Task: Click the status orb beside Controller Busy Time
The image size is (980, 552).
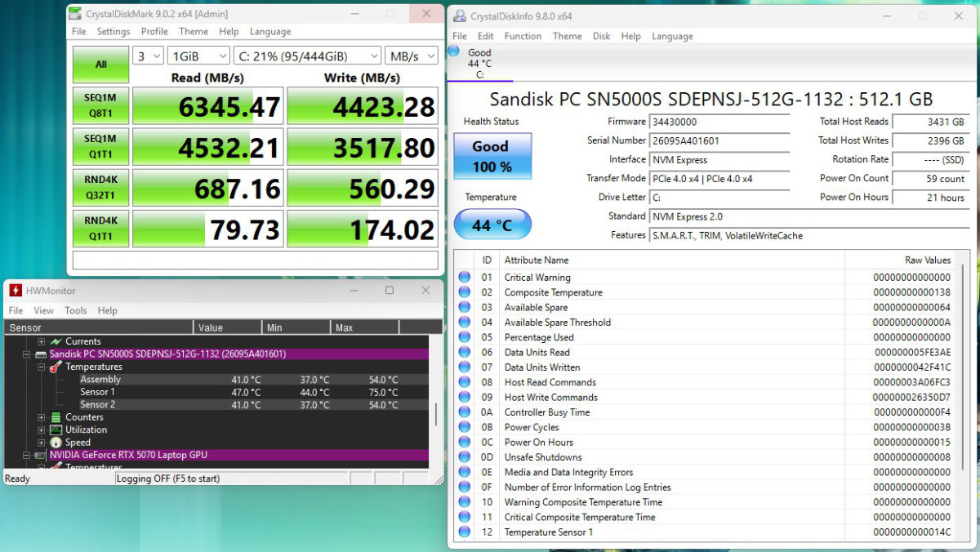Action: [464, 412]
